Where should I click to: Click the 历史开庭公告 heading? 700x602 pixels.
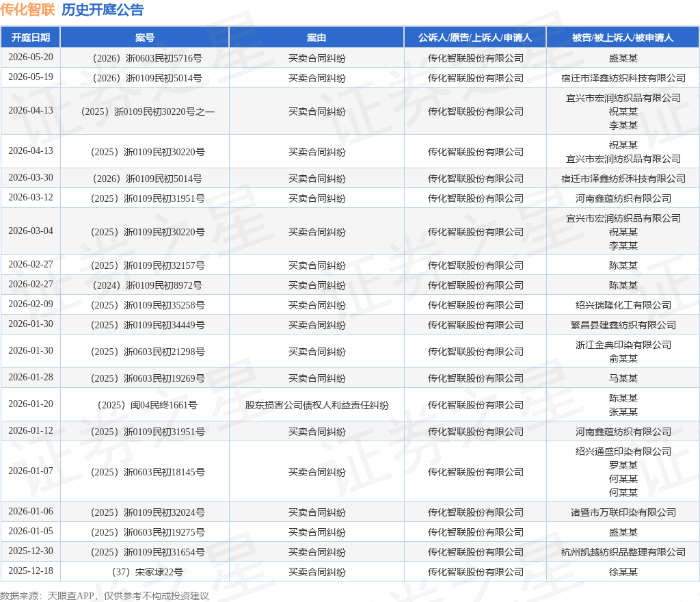tap(103, 10)
